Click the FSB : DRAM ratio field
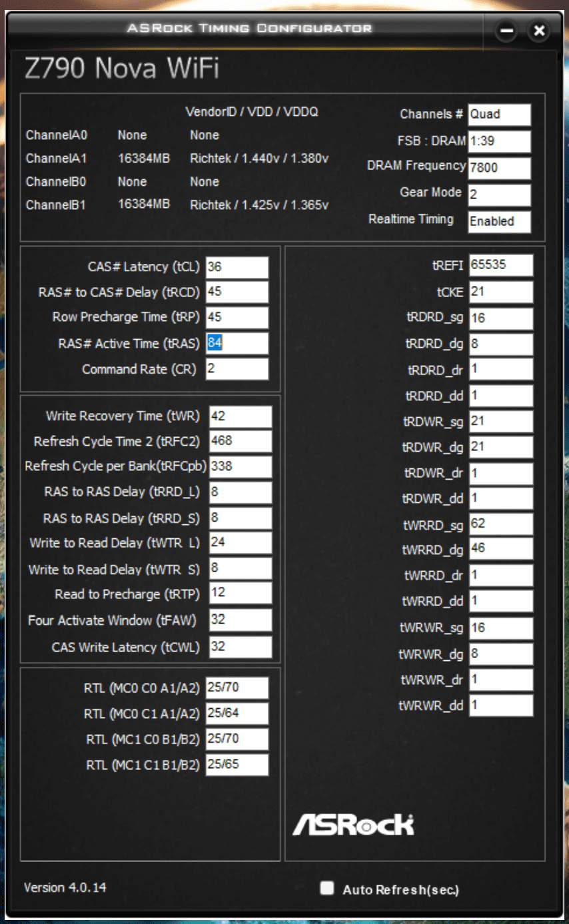 coord(499,141)
